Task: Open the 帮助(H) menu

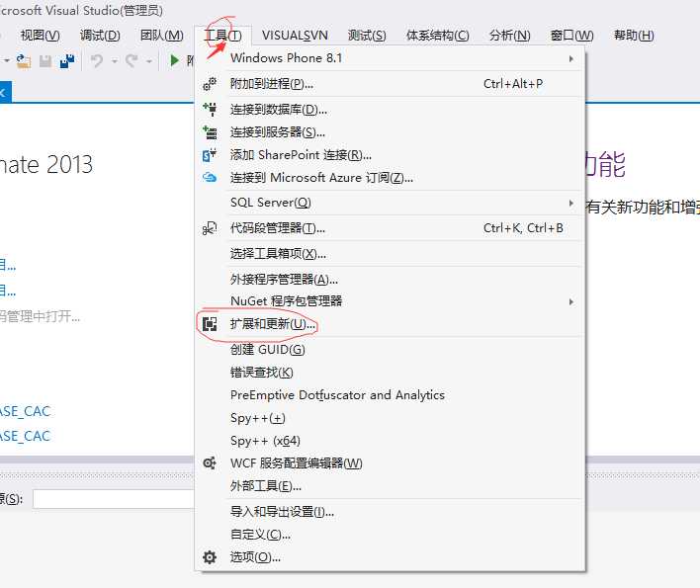Action: 634,36
